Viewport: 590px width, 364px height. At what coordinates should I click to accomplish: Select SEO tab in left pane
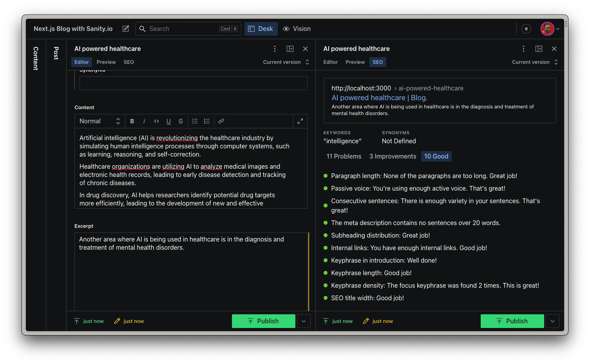click(x=129, y=62)
